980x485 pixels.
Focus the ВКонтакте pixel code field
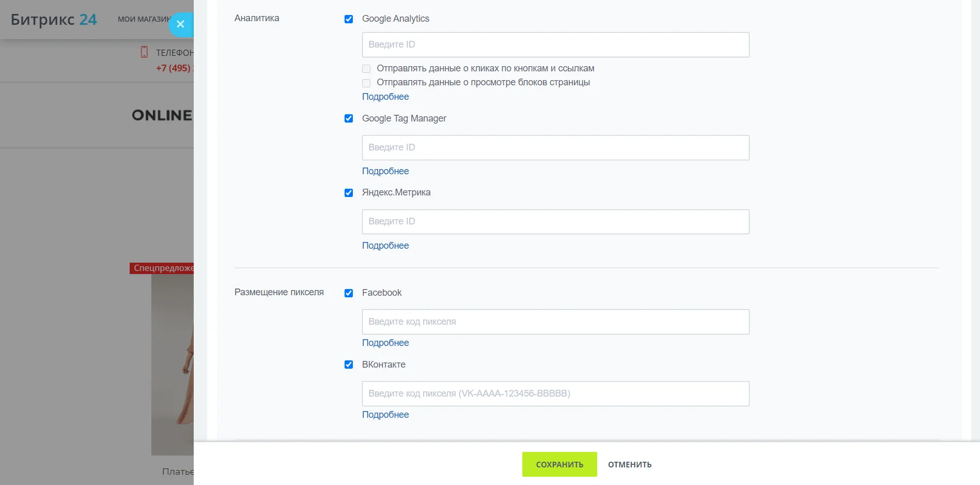coord(555,393)
